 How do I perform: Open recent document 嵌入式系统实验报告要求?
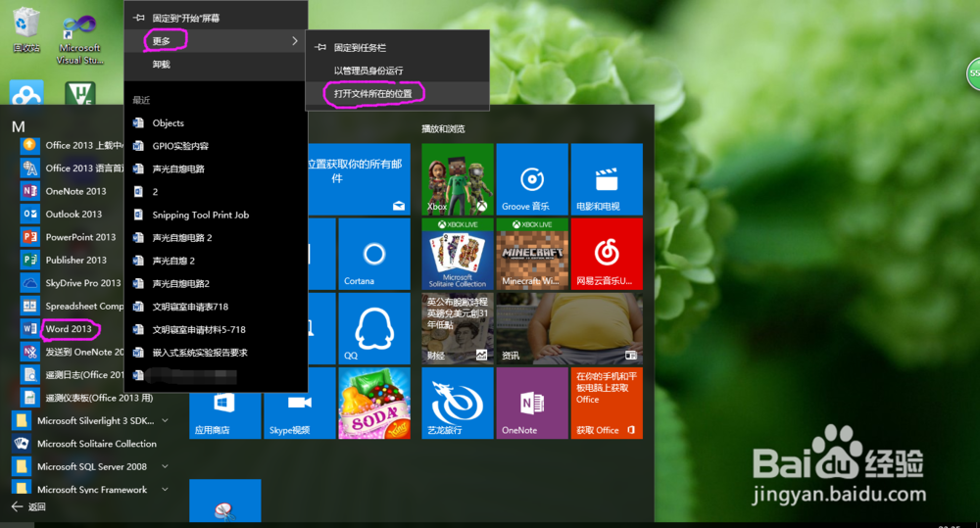coord(216,353)
